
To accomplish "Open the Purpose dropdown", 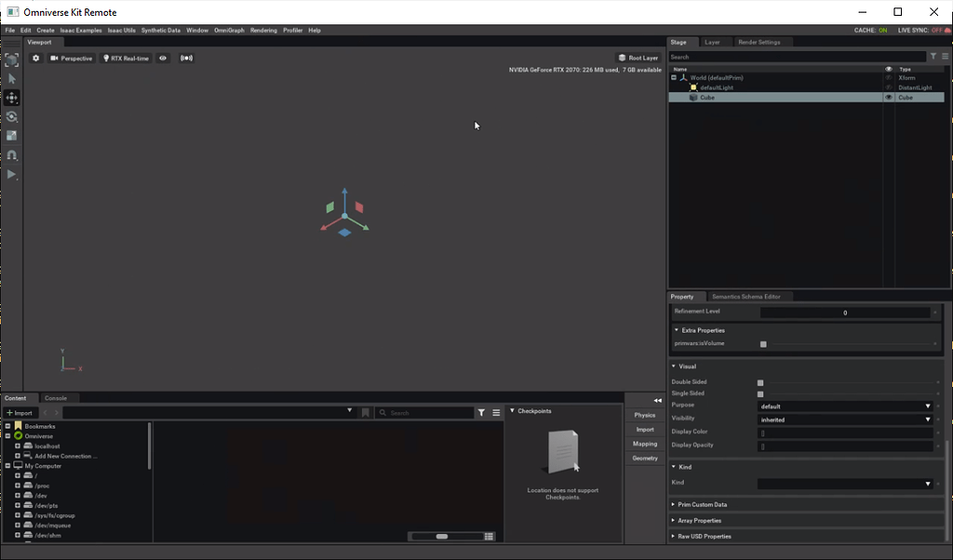I will pos(845,407).
